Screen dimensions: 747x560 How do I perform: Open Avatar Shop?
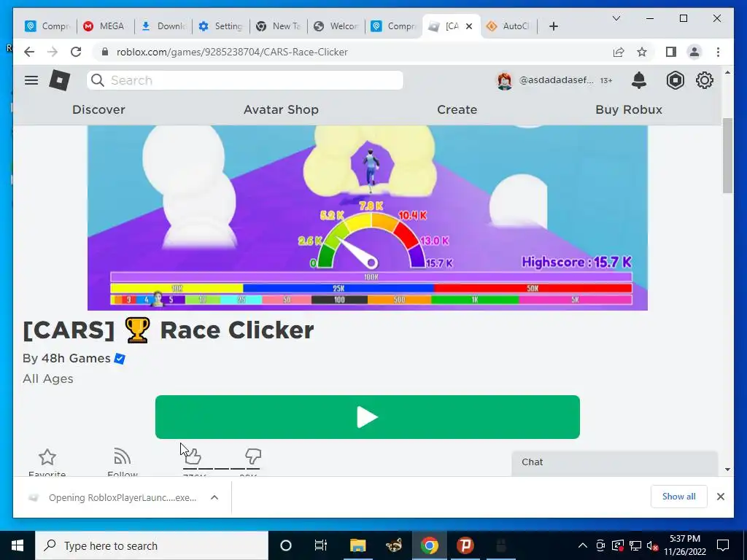281,109
